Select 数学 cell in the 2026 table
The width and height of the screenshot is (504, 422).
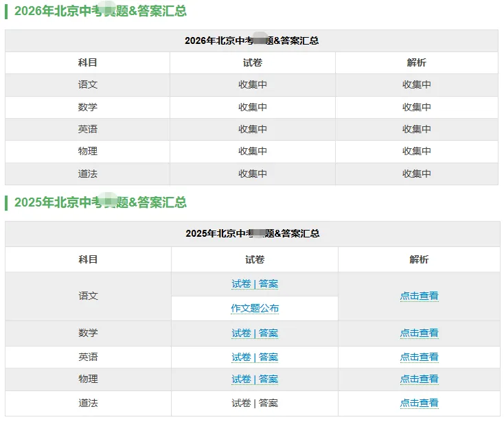pos(87,107)
